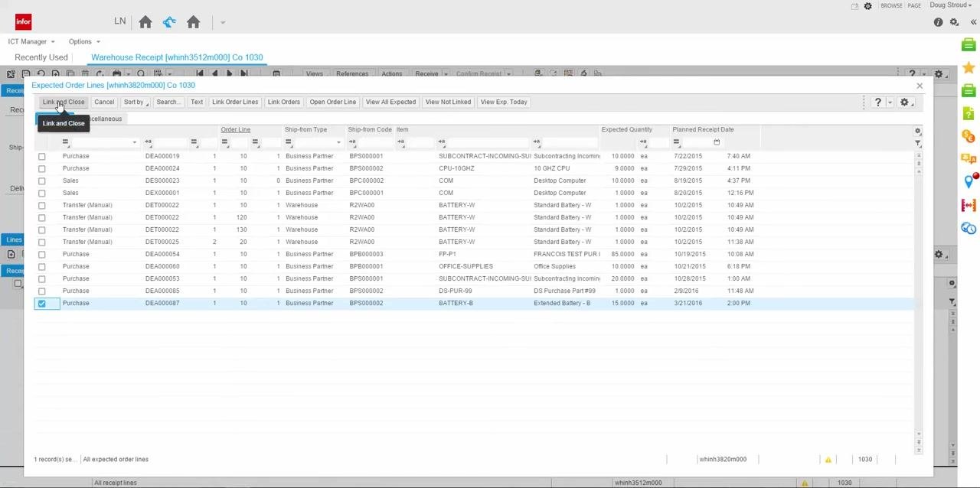Open the calendar picker in Planned Receipt Date filter

[x=717, y=142]
